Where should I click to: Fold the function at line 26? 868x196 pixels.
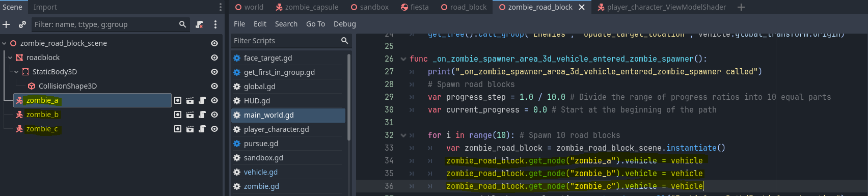pos(403,59)
